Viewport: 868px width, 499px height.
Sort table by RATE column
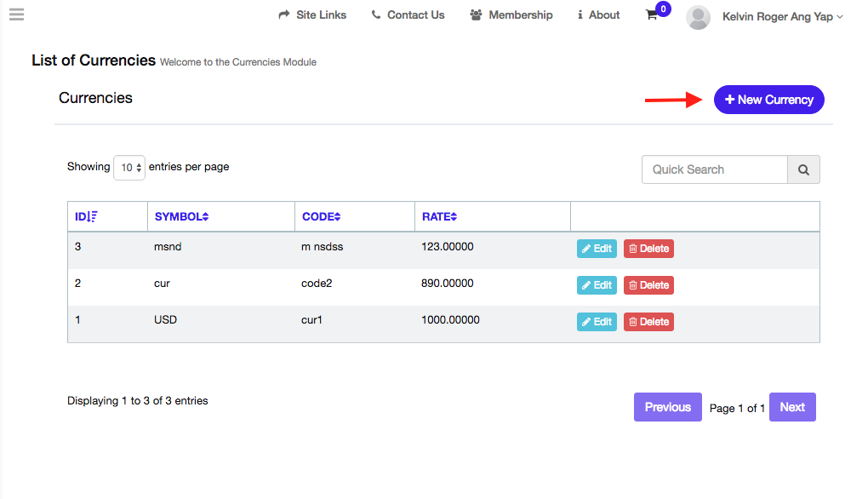[439, 216]
